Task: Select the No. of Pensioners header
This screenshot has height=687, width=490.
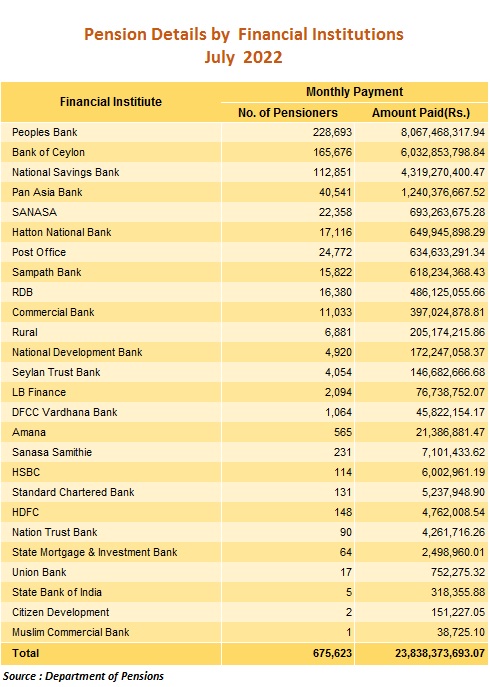Action: click(288, 113)
